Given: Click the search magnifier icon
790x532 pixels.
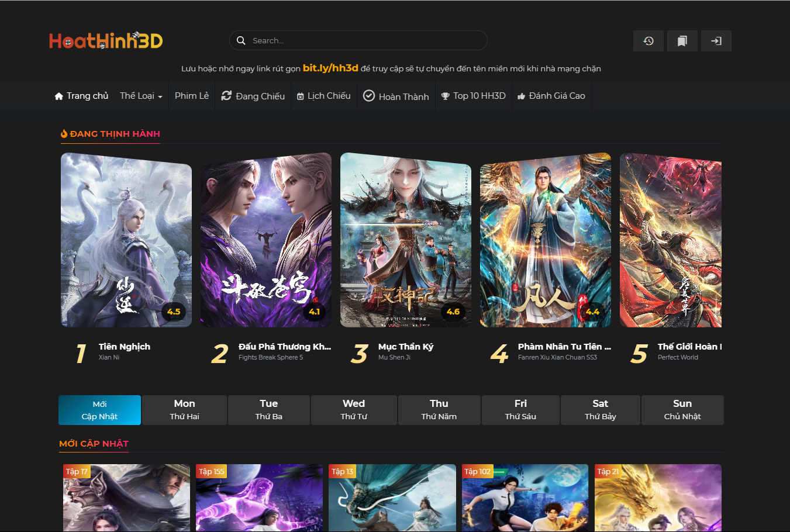Looking at the screenshot, I should click(241, 40).
